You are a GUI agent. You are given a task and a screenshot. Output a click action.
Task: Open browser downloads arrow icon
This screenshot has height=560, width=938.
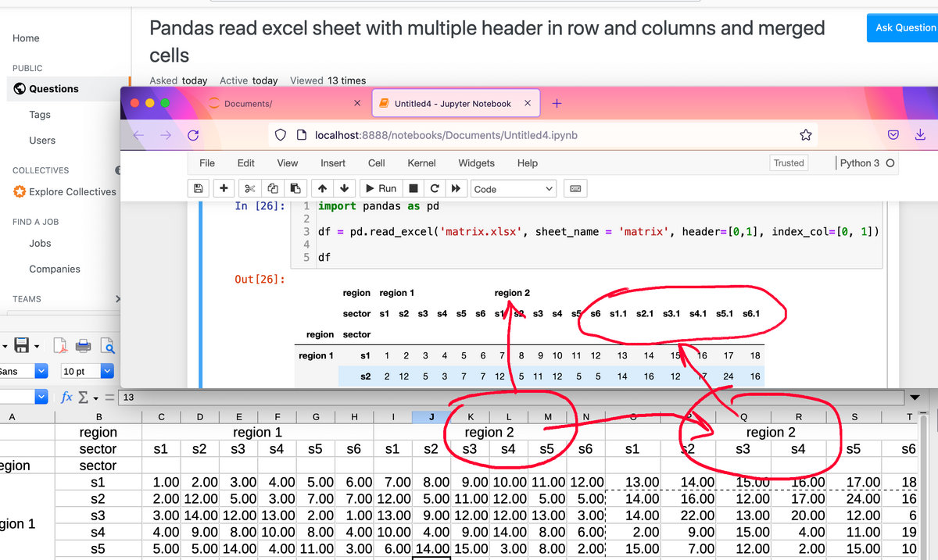(920, 135)
